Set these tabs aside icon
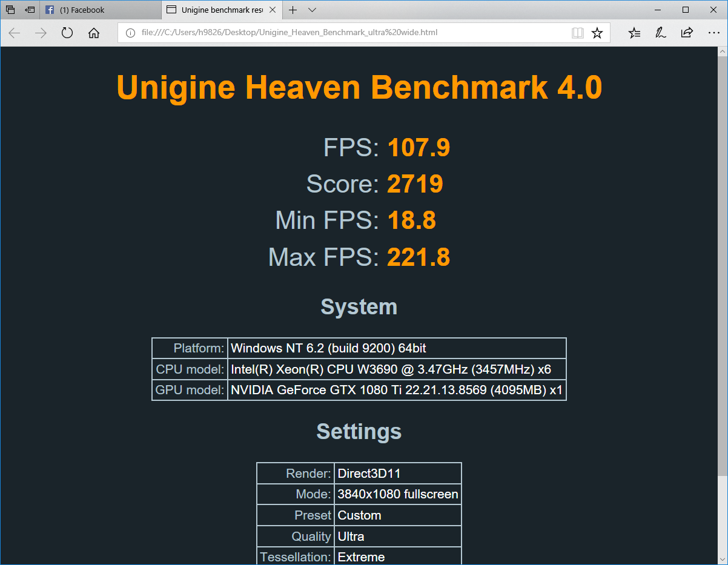The image size is (728, 565). [x=30, y=10]
